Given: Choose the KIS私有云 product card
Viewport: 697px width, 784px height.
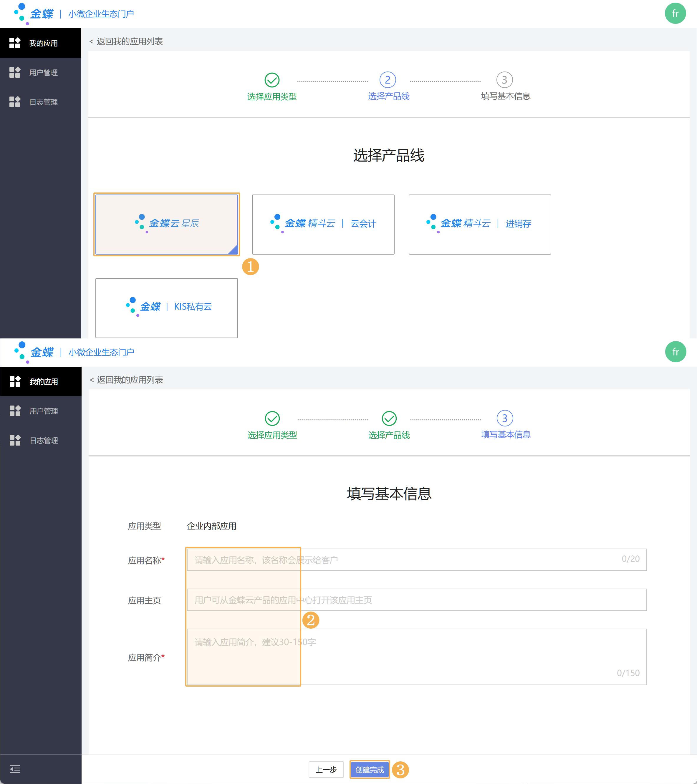Looking at the screenshot, I should point(166,308).
